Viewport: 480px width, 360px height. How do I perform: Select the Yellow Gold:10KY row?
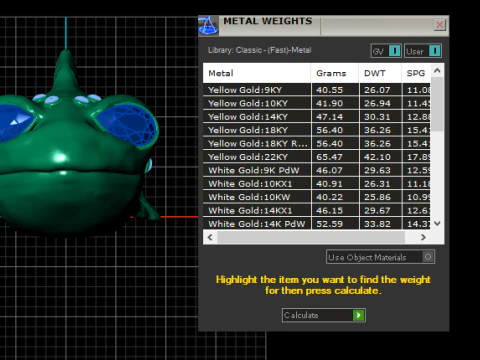[317, 103]
